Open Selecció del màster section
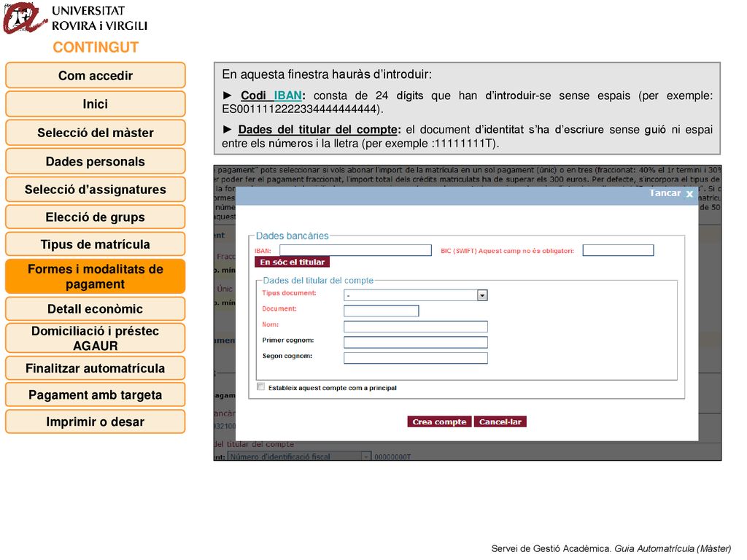This screenshot has height=560, width=747. click(x=96, y=133)
